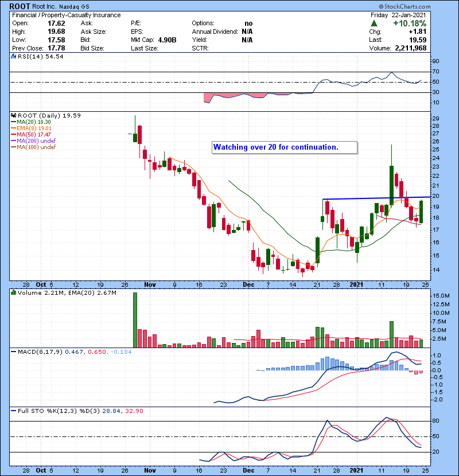Click the MA(20) 18.30 legend entry
The image size is (459, 476).
31,122
